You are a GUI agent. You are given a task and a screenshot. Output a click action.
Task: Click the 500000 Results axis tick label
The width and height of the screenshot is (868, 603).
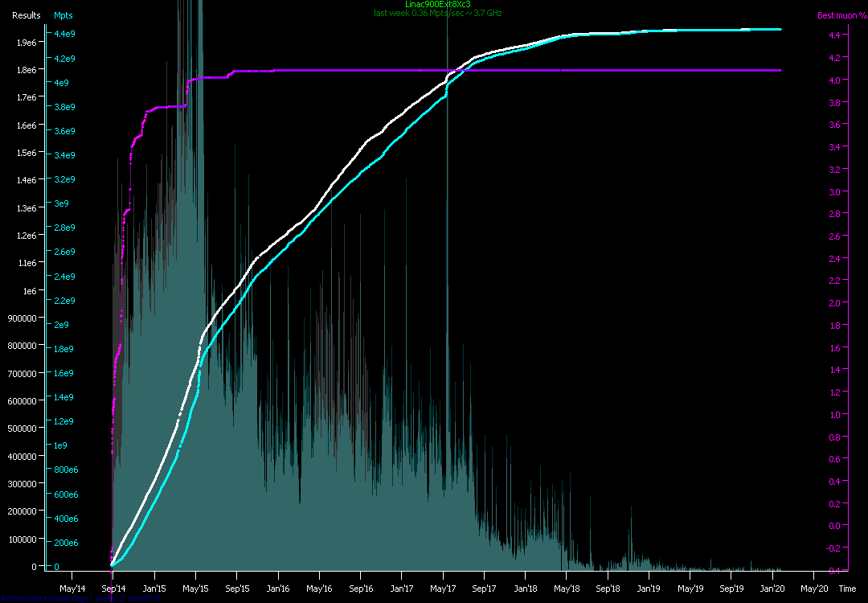pyautogui.click(x=23, y=429)
